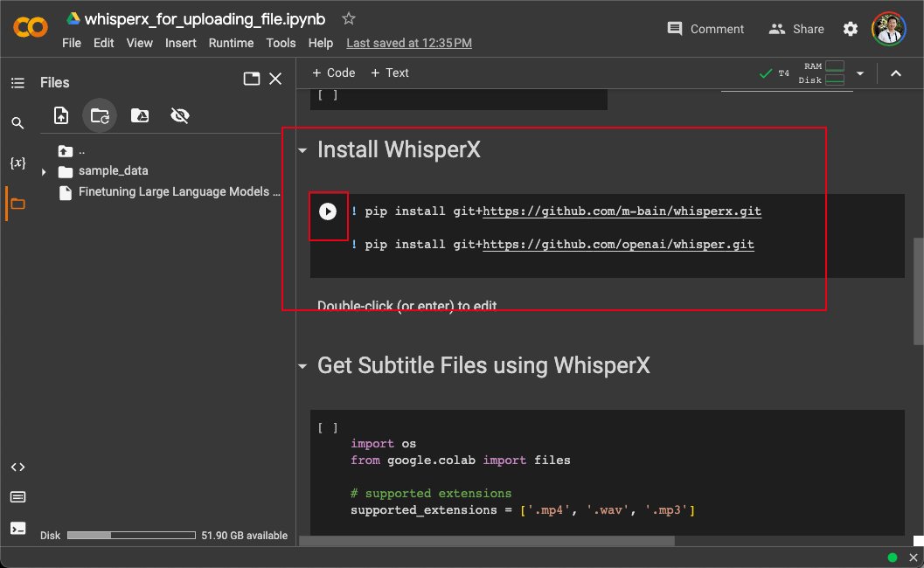Refresh the file browser

click(x=100, y=115)
